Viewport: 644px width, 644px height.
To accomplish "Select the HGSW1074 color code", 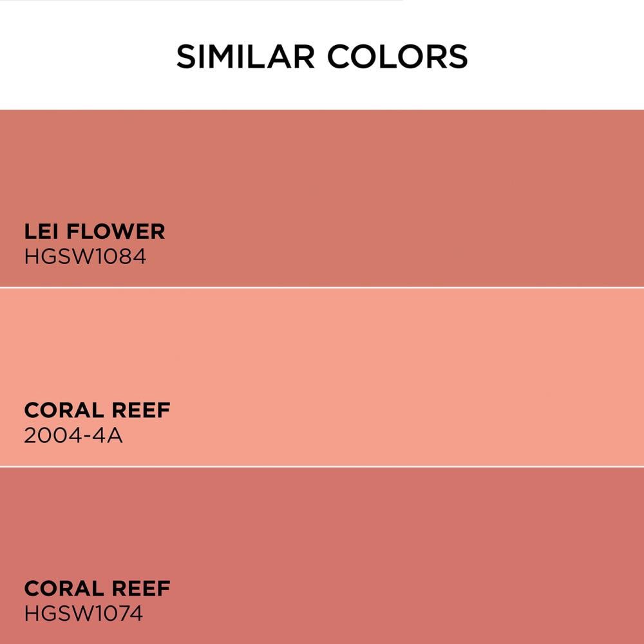I will [x=83, y=614].
